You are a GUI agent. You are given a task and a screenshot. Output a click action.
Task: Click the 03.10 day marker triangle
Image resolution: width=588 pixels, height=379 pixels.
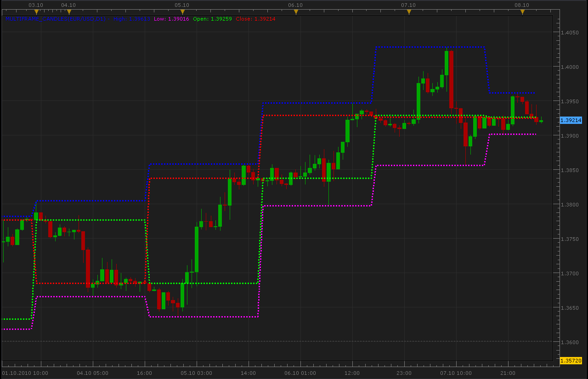click(x=36, y=12)
